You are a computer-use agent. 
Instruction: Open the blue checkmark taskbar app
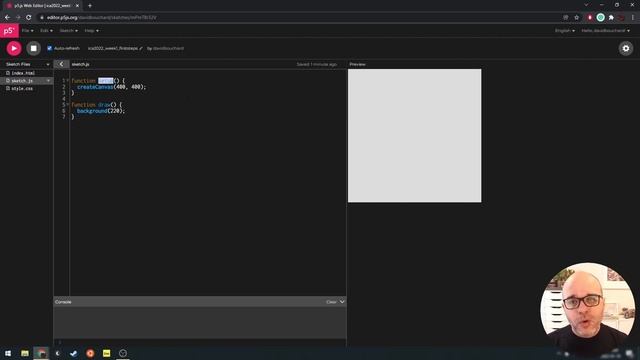(x=73, y=353)
